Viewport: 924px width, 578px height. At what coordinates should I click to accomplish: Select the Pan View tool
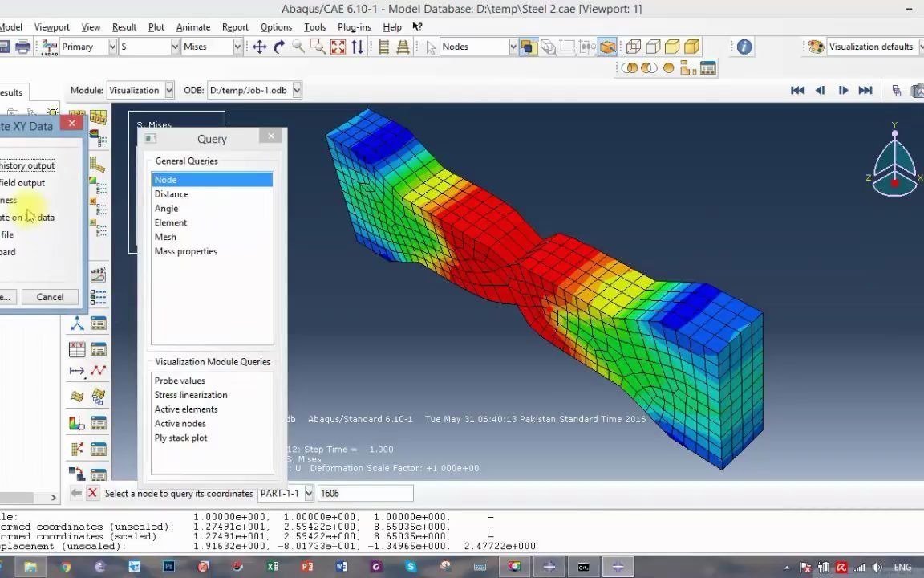[x=259, y=47]
